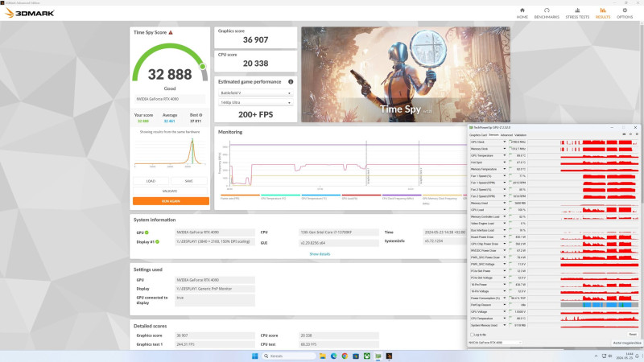This screenshot has height=362, width=644.
Task: Click the Graphics score 36 907 value
Action: tap(255, 39)
